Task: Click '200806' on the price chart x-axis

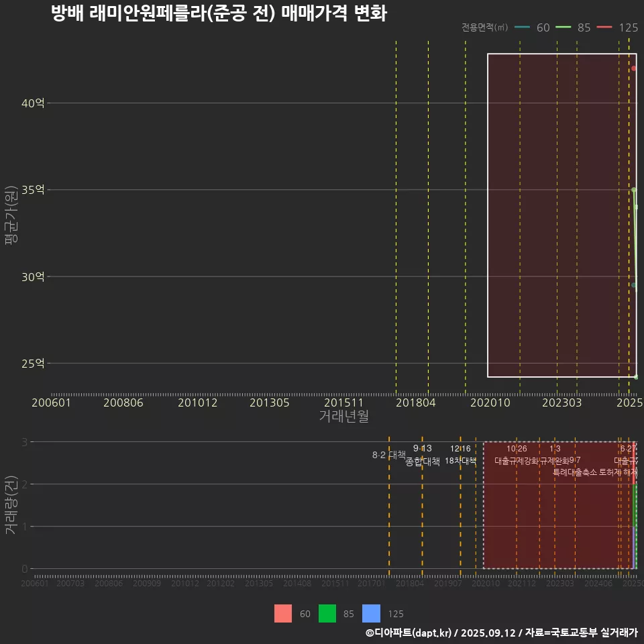Action: point(123,402)
